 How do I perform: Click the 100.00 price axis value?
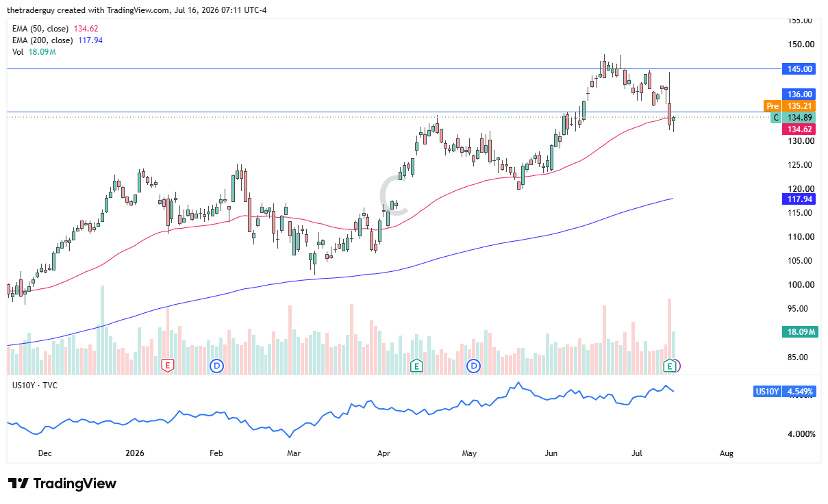coord(800,285)
